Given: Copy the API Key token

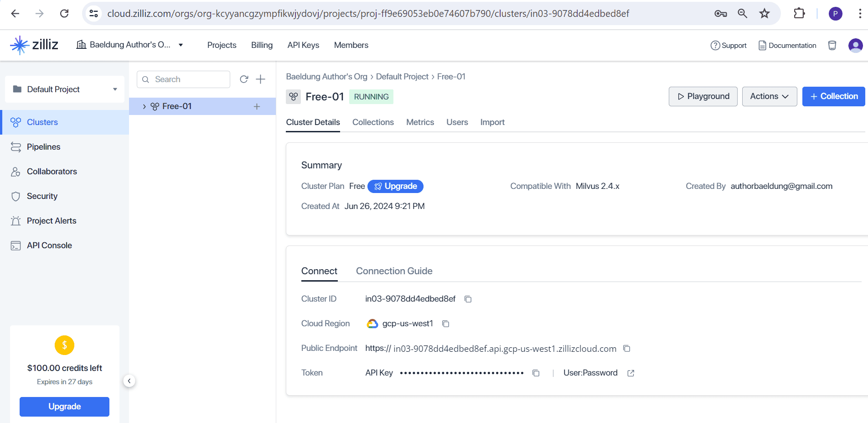Looking at the screenshot, I should [536, 373].
